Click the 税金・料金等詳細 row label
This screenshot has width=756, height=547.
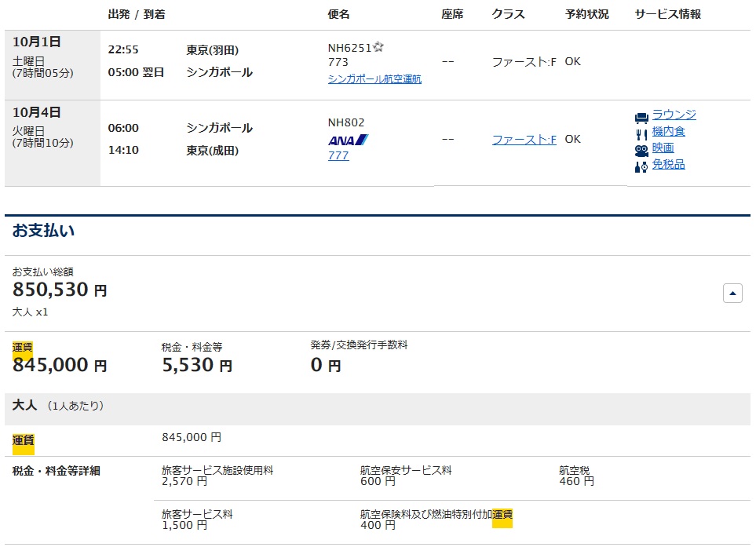pos(56,471)
